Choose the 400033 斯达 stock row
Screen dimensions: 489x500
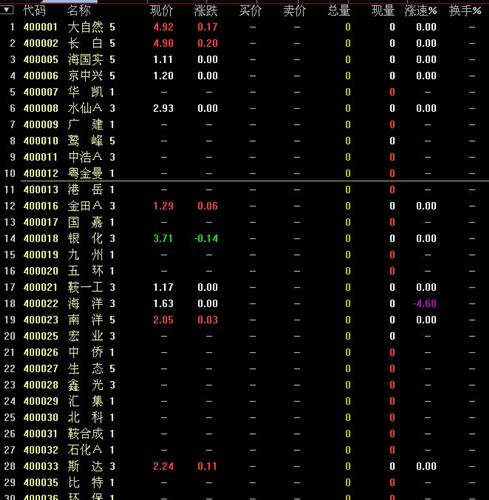[244, 466]
